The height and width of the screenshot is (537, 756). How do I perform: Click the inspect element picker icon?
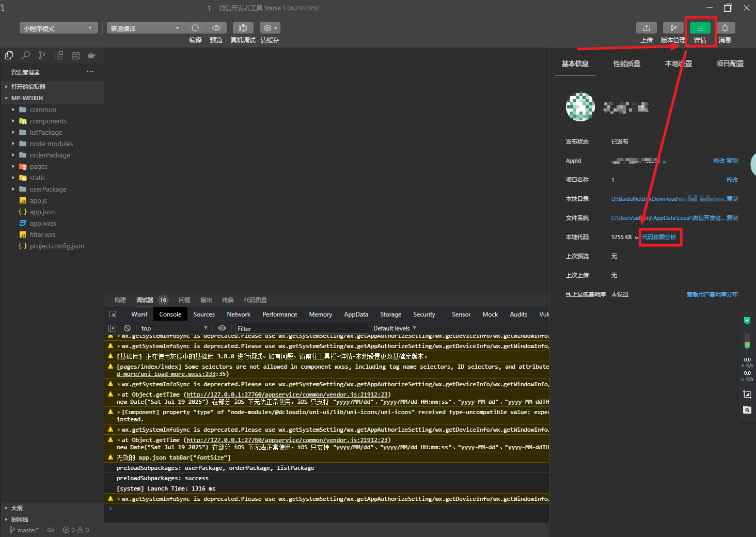click(x=113, y=314)
